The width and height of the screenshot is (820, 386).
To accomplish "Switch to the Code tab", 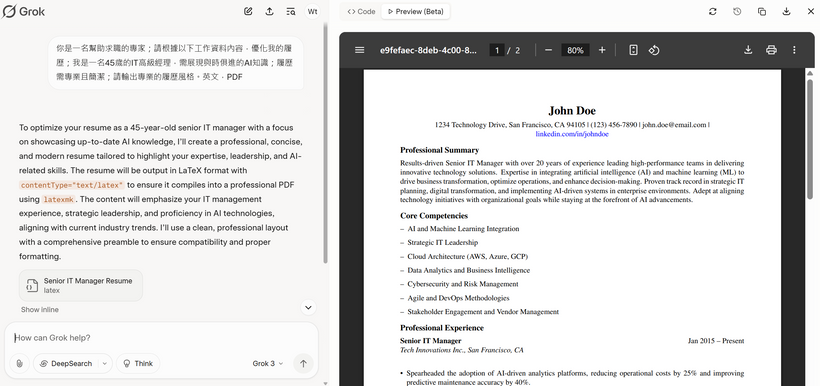I will pyautogui.click(x=361, y=12).
